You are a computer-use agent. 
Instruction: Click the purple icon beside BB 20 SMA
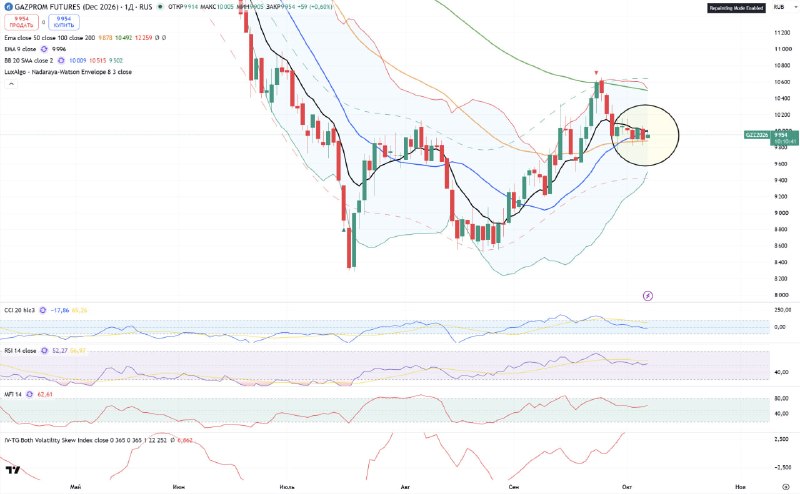coord(61,60)
